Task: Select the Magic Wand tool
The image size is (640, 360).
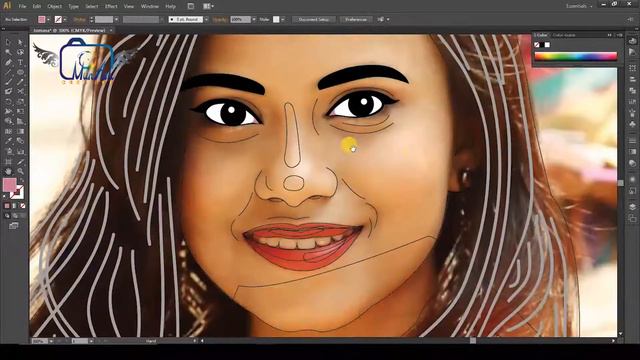Action: (8, 52)
